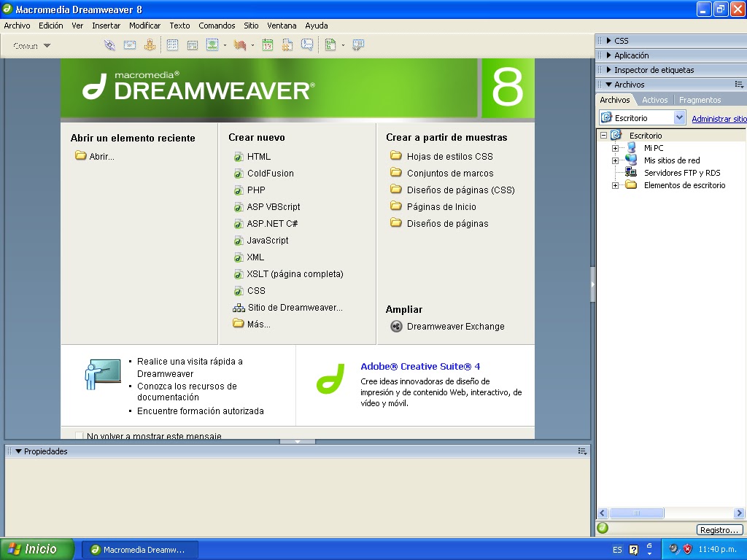Click the Tag Chooser icon
This screenshot has width=747, height=560.
coord(358,45)
